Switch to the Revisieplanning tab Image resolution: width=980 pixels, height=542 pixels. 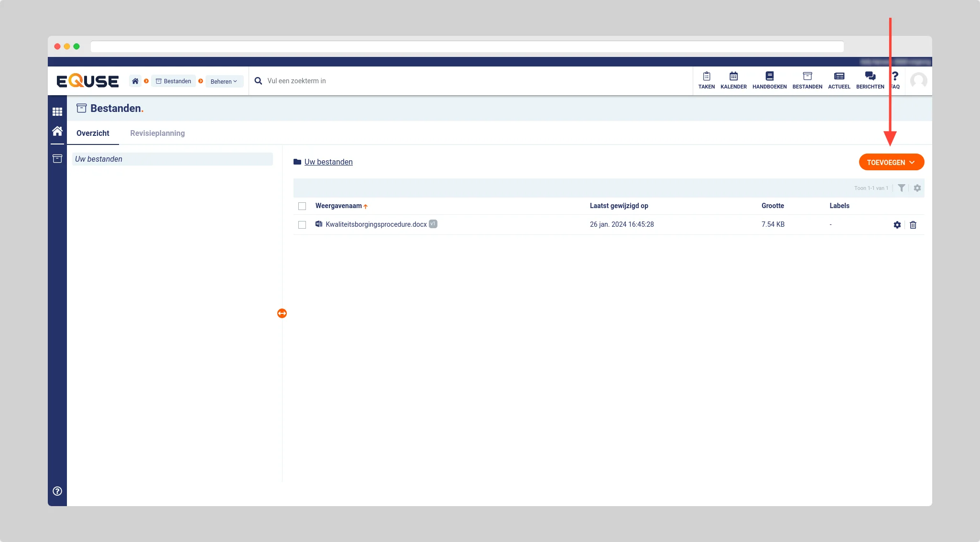(x=157, y=133)
